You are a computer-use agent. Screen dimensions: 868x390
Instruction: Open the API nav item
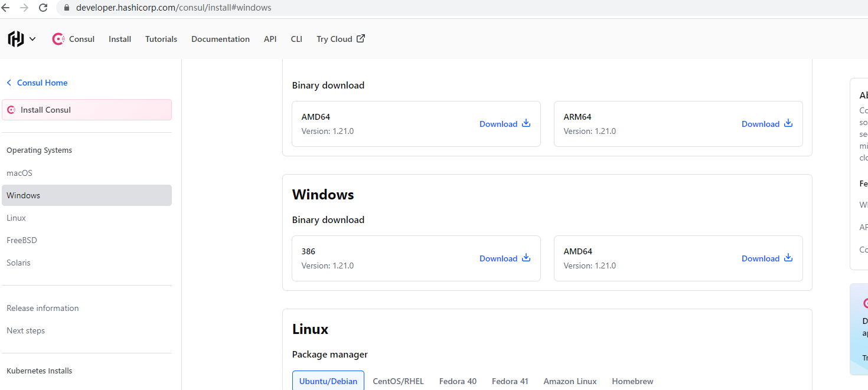[x=270, y=39]
